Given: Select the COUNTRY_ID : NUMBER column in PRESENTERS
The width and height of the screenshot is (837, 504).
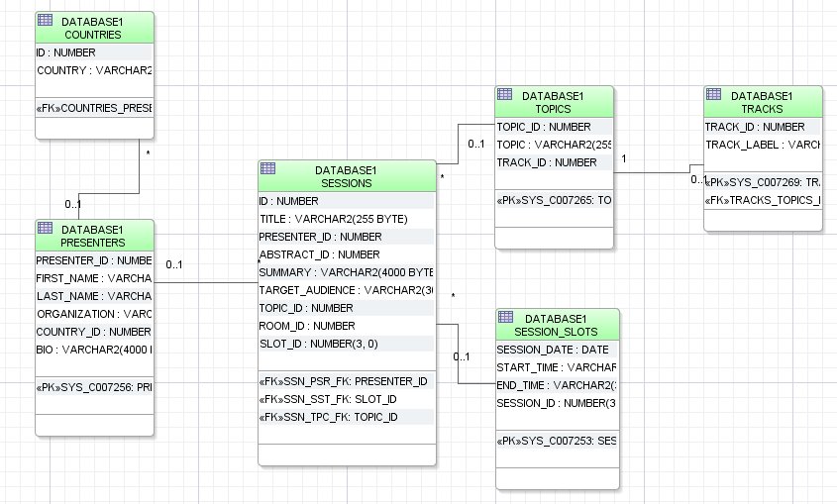Looking at the screenshot, I should 93,332.
